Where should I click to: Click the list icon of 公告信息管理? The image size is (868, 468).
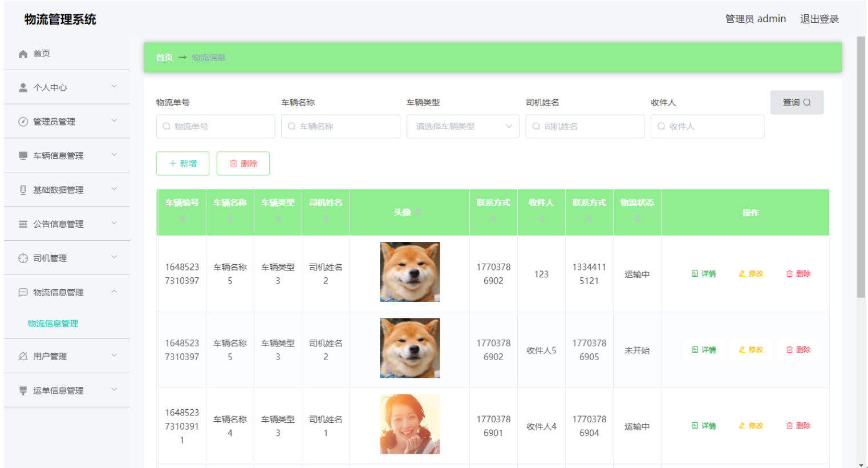tap(23, 224)
